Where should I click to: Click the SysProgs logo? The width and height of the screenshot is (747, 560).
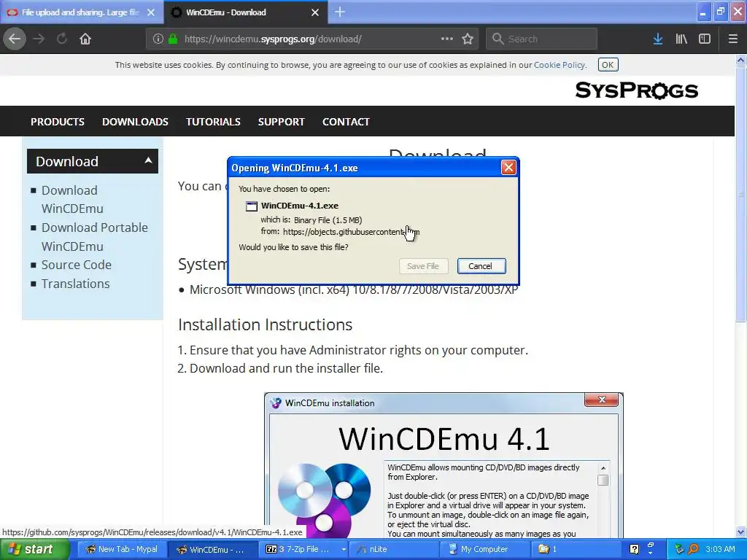636,90
